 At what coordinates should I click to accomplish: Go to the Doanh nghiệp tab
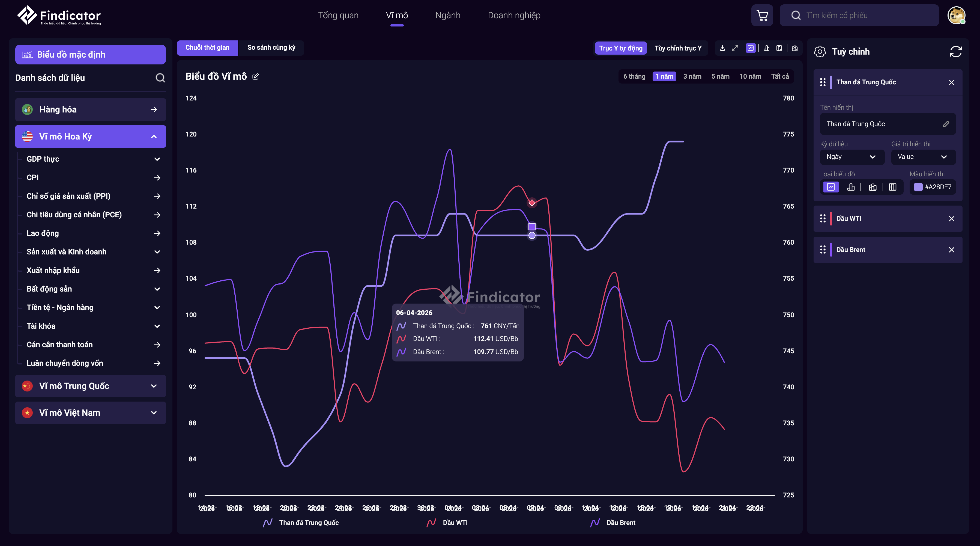(x=514, y=15)
